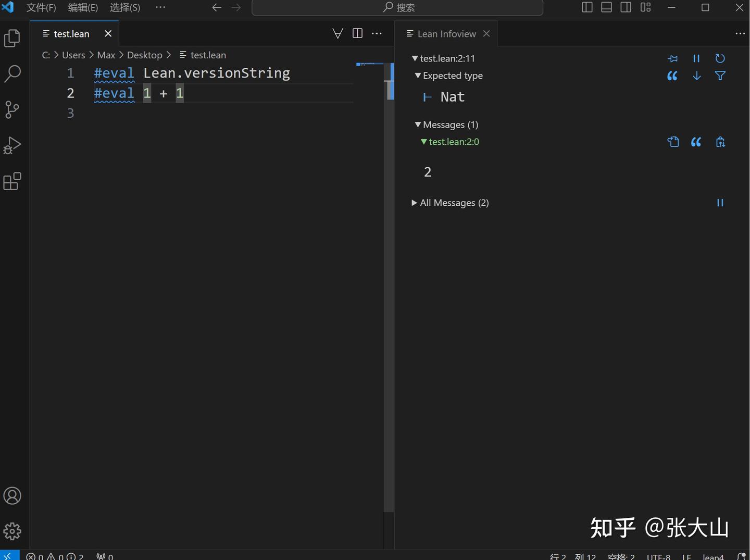The height and width of the screenshot is (560, 750).
Task: Pin the Lean Infoview
Action: [x=673, y=58]
